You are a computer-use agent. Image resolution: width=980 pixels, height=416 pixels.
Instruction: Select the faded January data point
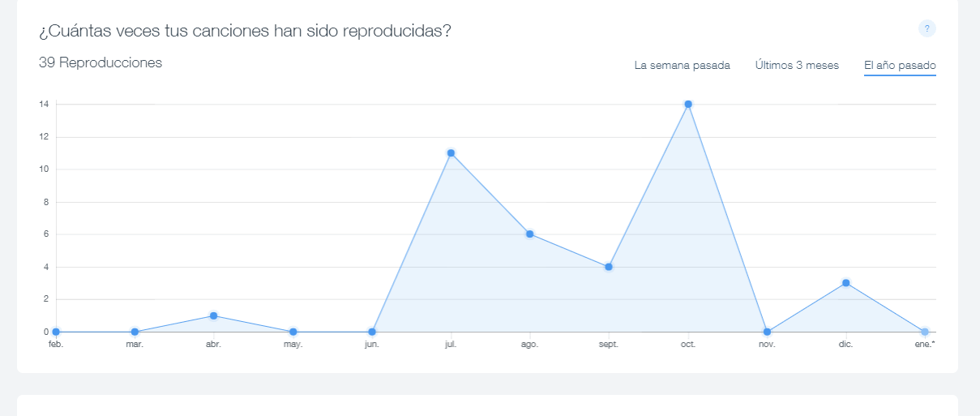[925, 332]
